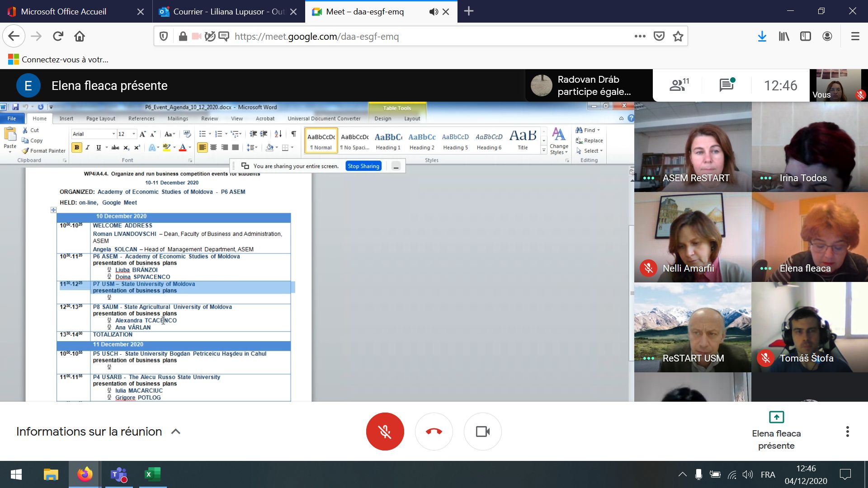Toggle Underline formatting in Word
Screen dimensions: 868x488
pos(98,147)
